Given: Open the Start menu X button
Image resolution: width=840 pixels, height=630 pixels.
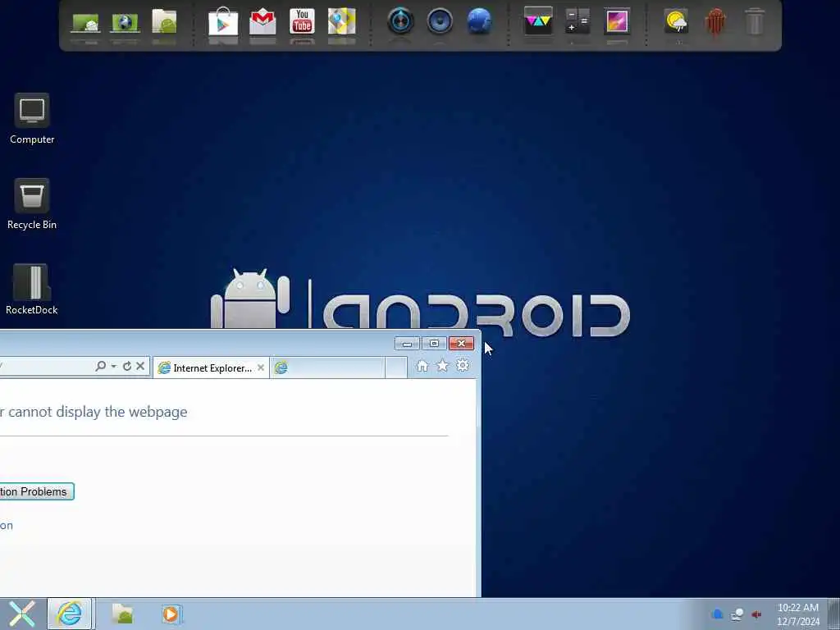Looking at the screenshot, I should coord(22,614).
